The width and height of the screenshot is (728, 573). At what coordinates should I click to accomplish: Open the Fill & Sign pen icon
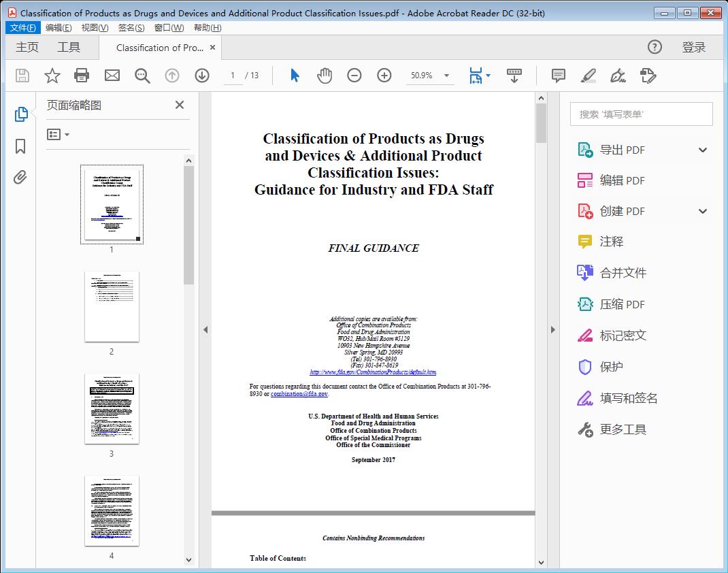[x=618, y=77]
